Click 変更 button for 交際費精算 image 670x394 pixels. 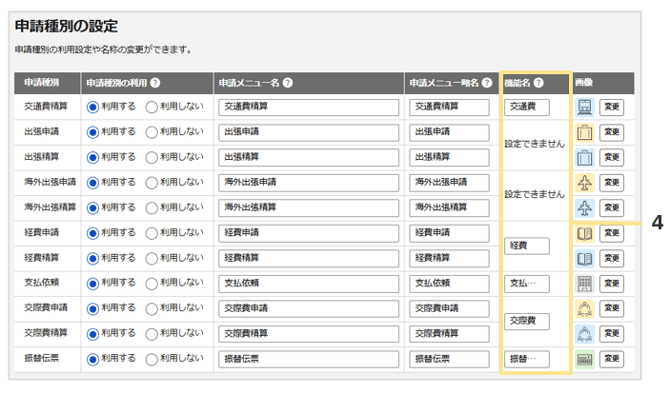click(x=611, y=334)
